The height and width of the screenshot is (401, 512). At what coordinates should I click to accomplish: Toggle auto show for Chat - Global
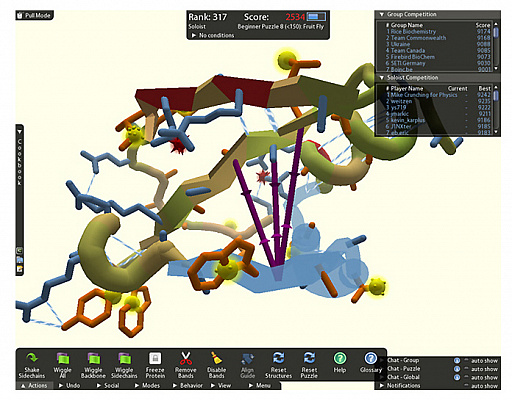click(466, 377)
